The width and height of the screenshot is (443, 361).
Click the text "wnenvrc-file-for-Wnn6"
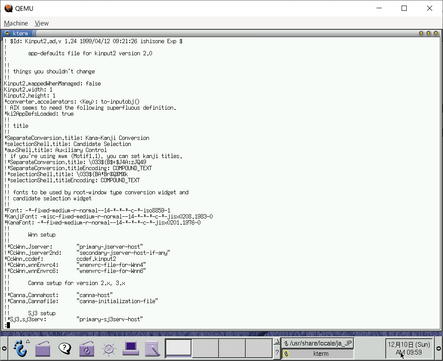tap(111, 271)
